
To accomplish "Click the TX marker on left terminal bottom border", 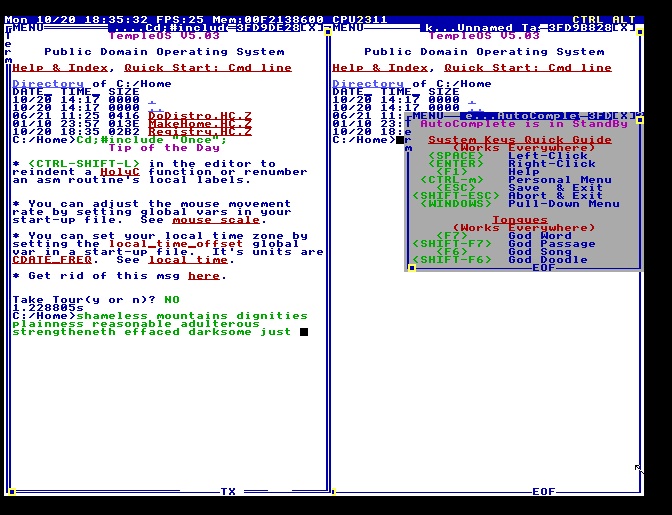I will 228,491.
